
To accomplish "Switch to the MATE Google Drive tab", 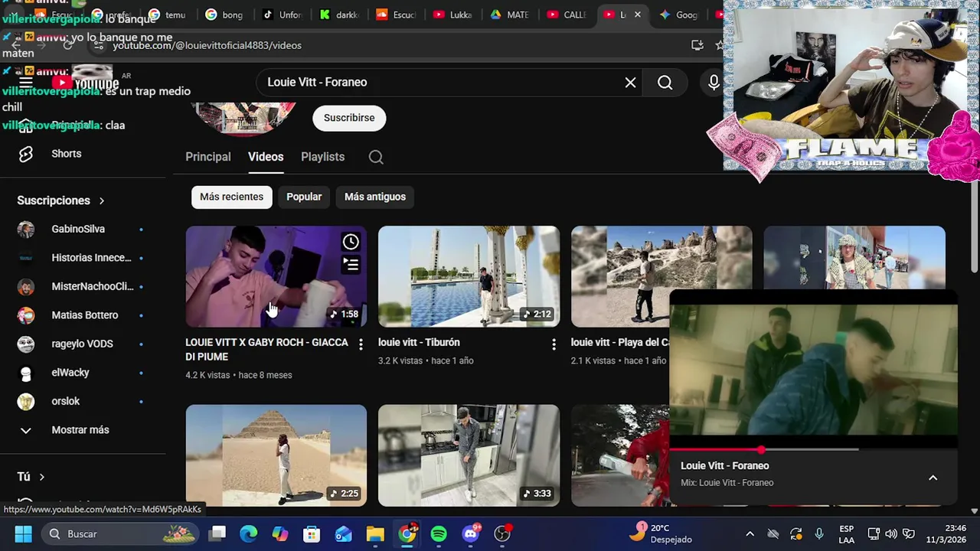I will (x=509, y=15).
